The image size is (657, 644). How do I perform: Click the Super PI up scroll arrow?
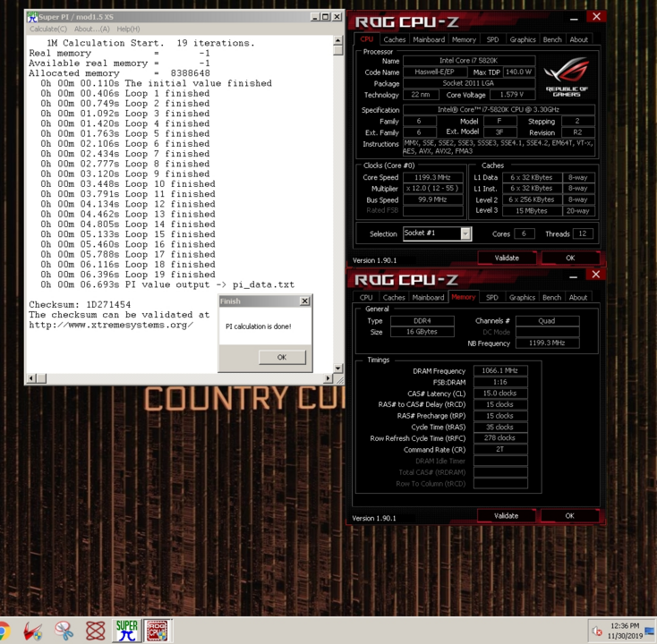pos(338,40)
